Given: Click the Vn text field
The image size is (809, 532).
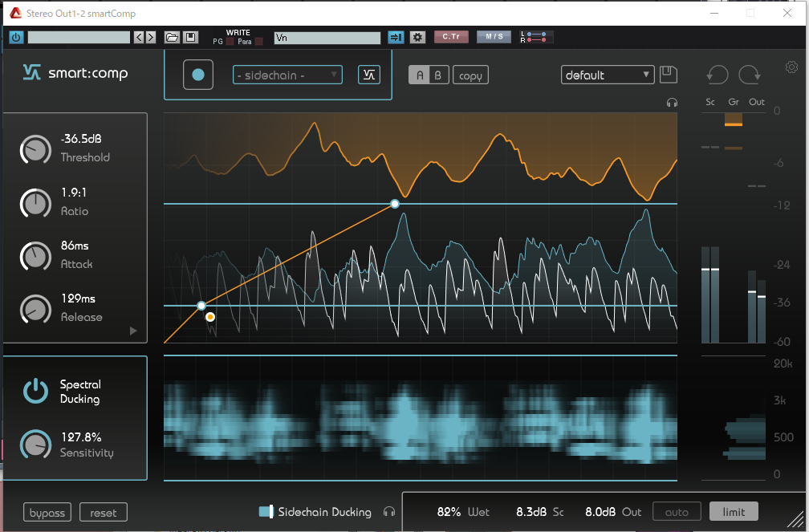Looking at the screenshot, I should (x=327, y=38).
